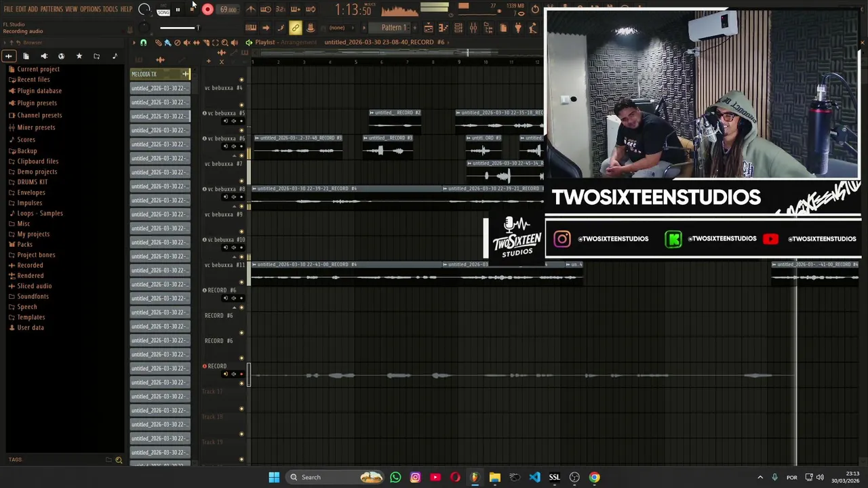
Task: Open the User data folder
Action: pyautogui.click(x=30, y=328)
